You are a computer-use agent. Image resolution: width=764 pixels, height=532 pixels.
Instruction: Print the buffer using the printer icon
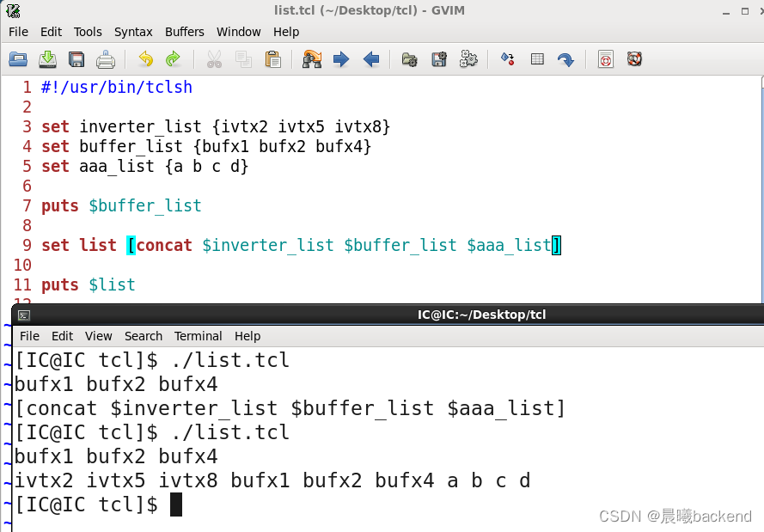106,60
